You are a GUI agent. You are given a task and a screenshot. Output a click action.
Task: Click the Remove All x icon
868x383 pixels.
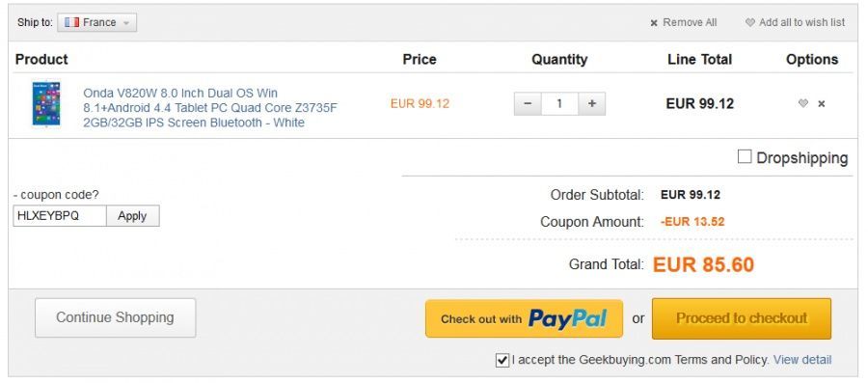click(654, 23)
